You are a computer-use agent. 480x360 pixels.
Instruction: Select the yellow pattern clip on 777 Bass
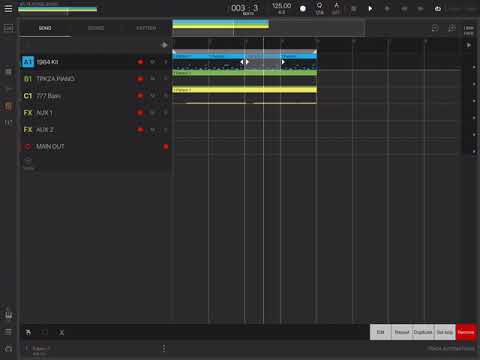[x=245, y=90]
